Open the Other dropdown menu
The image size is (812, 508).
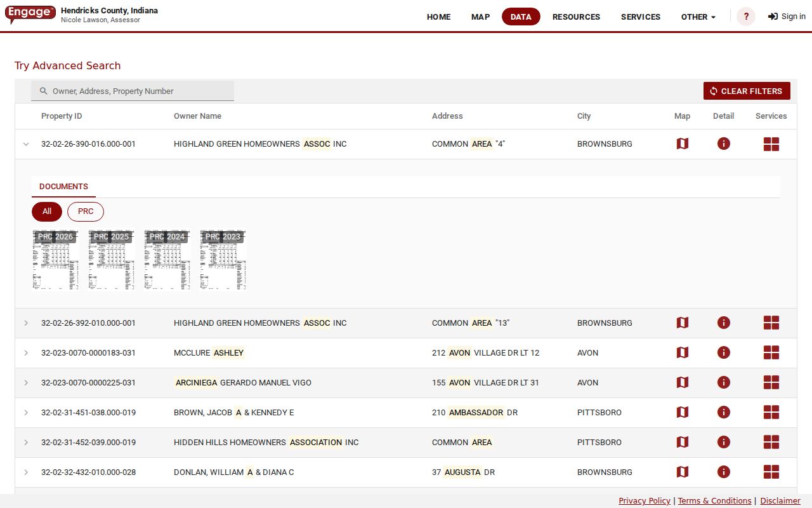click(x=698, y=17)
